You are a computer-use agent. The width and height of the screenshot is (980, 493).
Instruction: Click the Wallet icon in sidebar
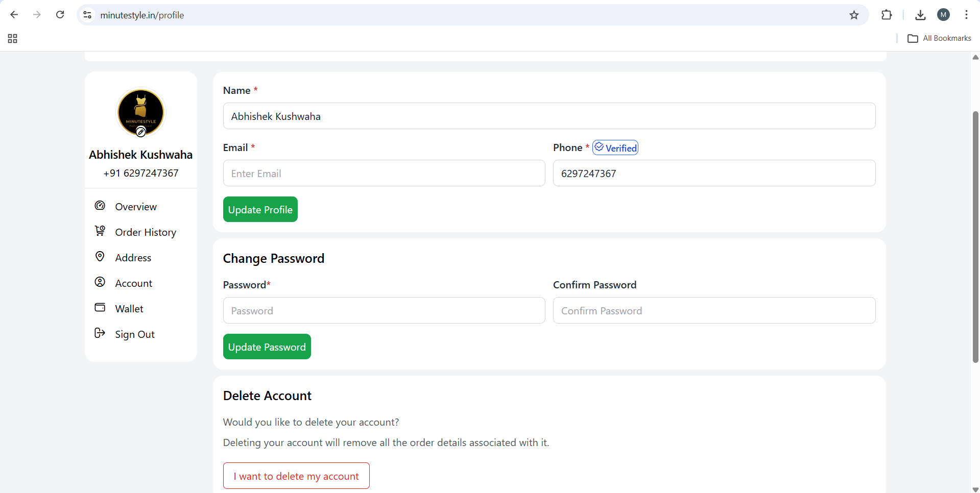tap(100, 308)
